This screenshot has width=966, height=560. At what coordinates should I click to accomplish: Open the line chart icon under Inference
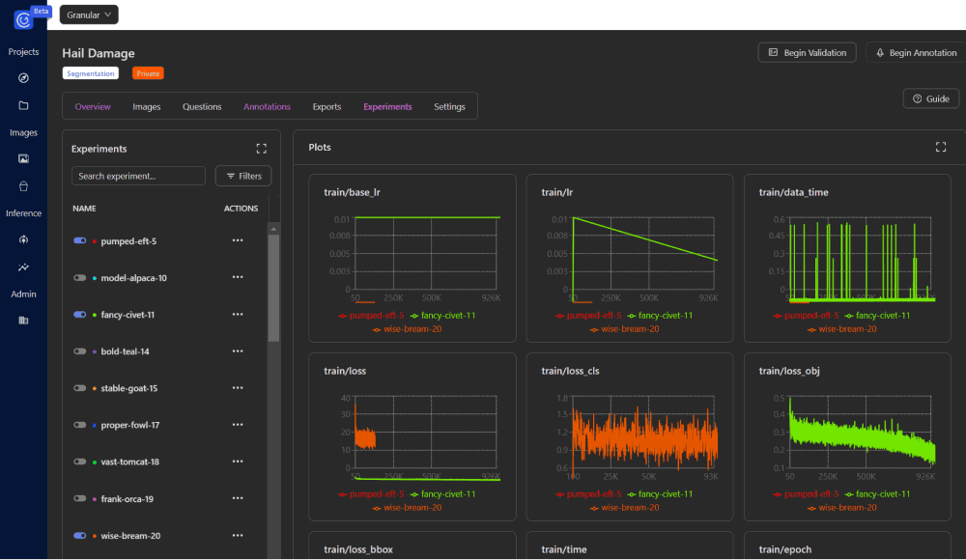tap(23, 266)
